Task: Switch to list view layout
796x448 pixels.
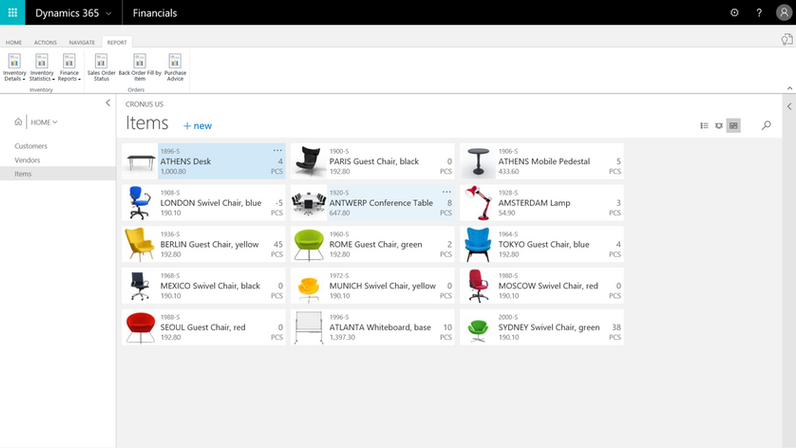Action: point(704,126)
